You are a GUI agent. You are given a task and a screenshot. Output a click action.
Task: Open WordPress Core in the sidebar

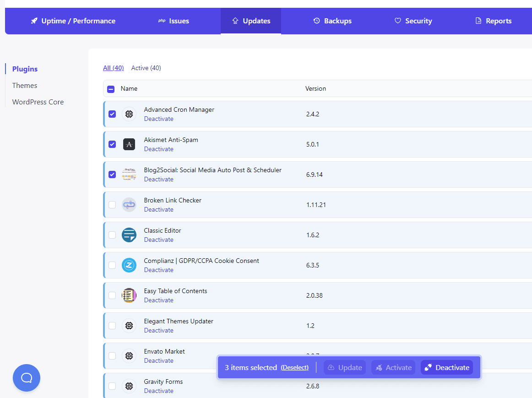coord(38,102)
